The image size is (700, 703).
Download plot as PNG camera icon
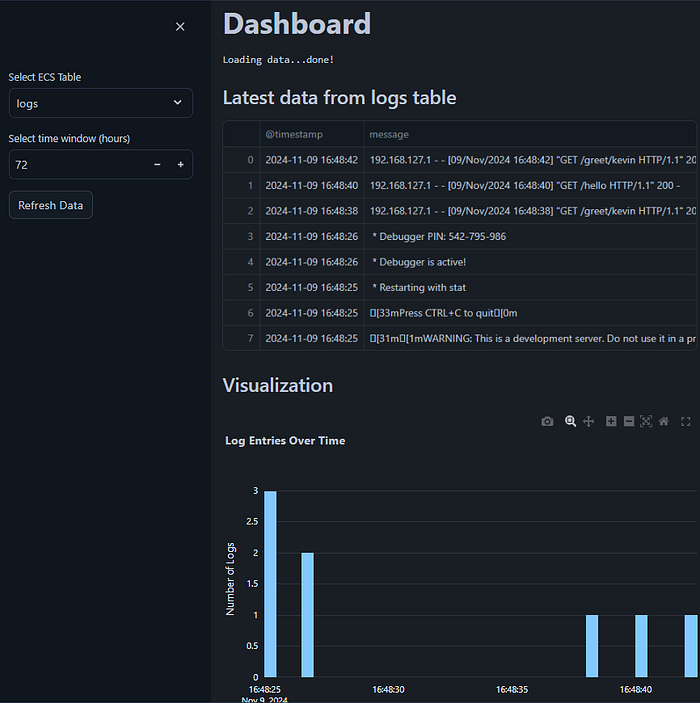click(x=547, y=422)
